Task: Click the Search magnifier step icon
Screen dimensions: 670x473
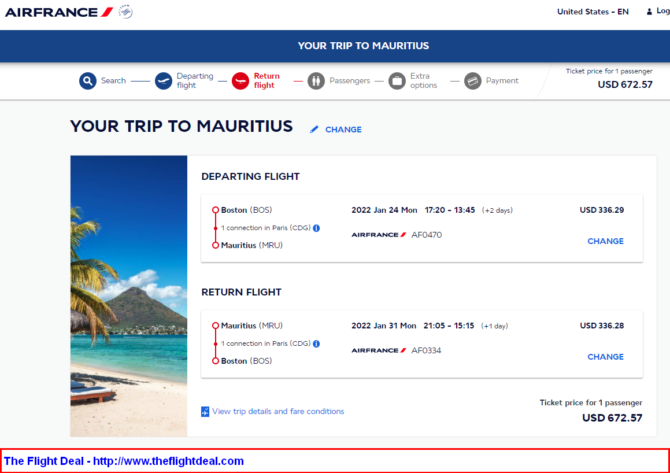Action: pos(88,81)
